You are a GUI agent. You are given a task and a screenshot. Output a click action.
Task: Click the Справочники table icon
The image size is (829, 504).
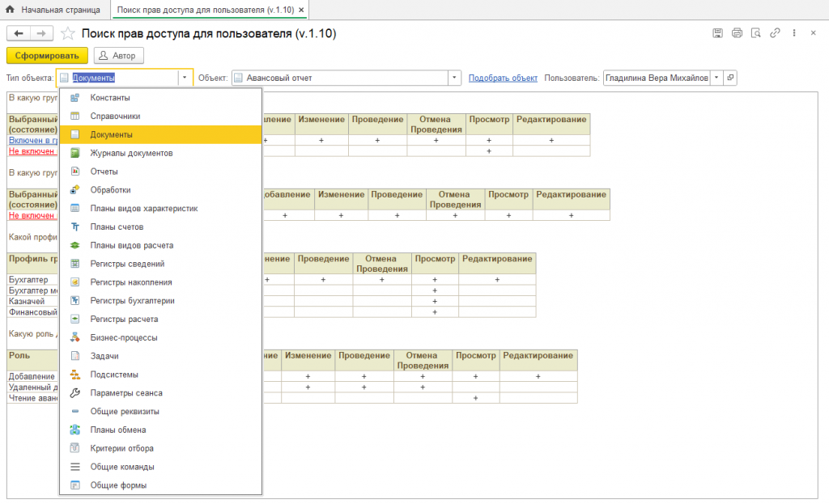point(75,116)
